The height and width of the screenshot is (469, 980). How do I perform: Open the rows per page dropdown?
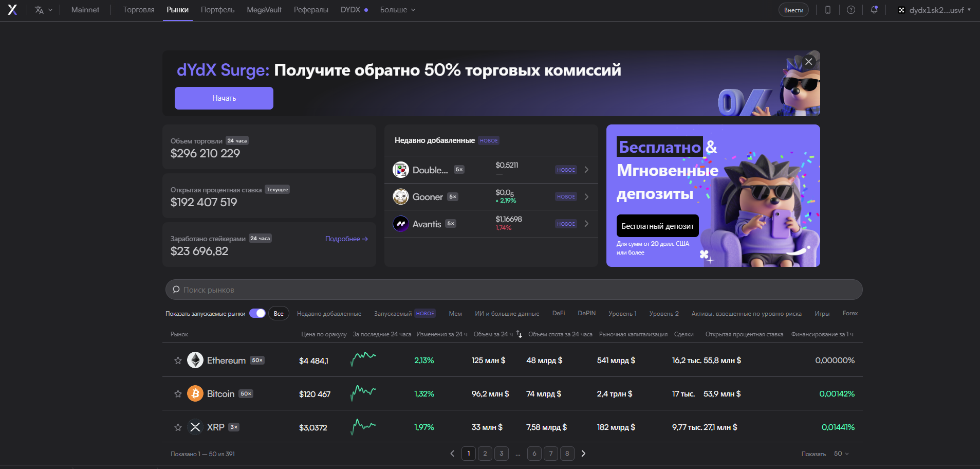pos(841,454)
